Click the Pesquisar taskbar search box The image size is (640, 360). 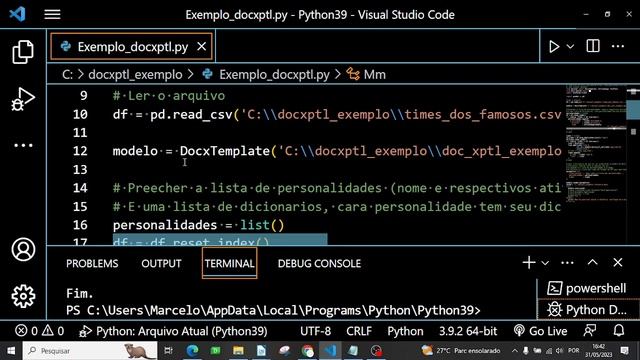(x=90, y=351)
